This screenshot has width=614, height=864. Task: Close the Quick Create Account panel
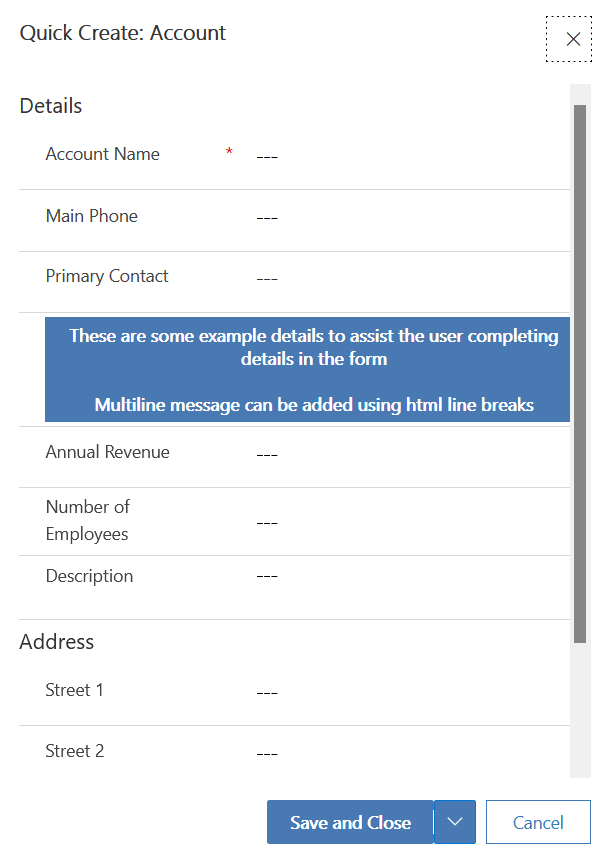pos(572,39)
